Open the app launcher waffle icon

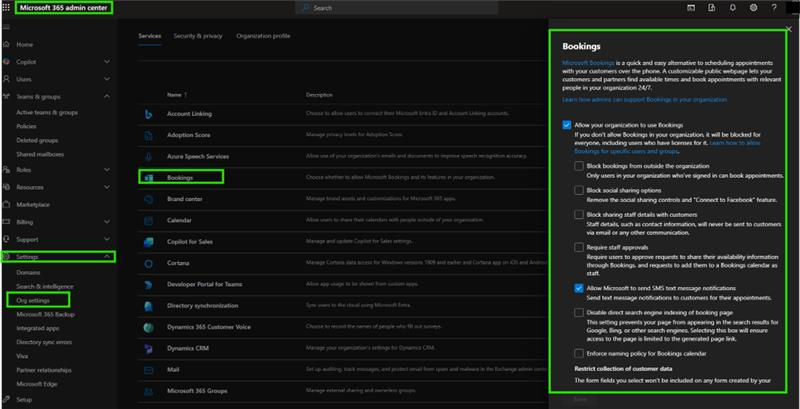tap(6, 8)
